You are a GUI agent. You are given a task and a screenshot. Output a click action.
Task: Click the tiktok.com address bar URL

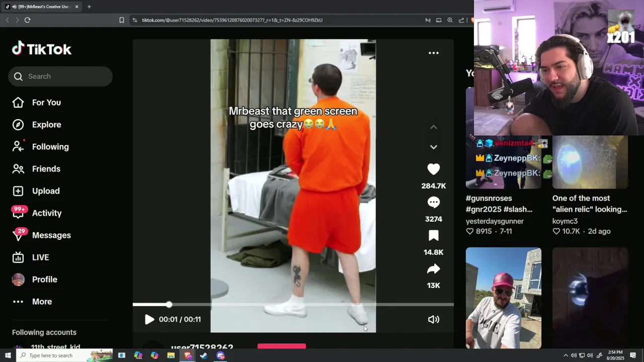[232, 20]
